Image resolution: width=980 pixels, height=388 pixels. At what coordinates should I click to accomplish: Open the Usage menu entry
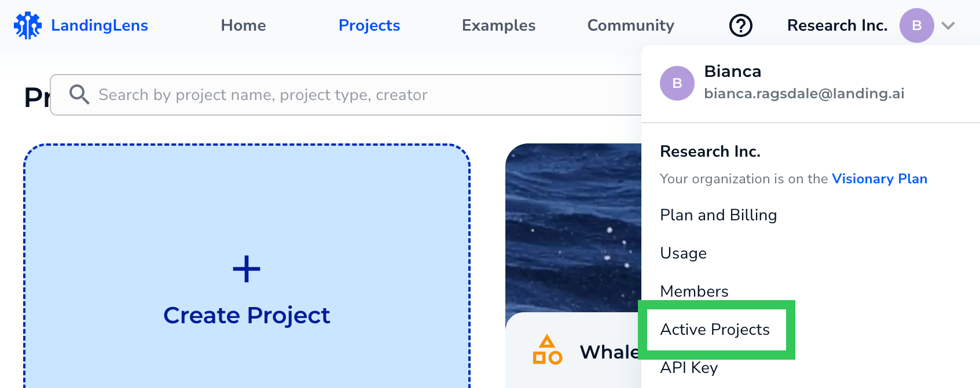tap(683, 253)
